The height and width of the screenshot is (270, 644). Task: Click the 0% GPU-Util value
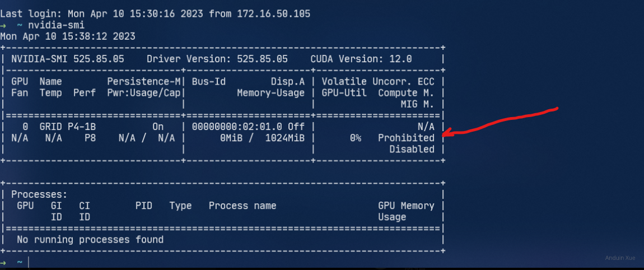(x=355, y=138)
